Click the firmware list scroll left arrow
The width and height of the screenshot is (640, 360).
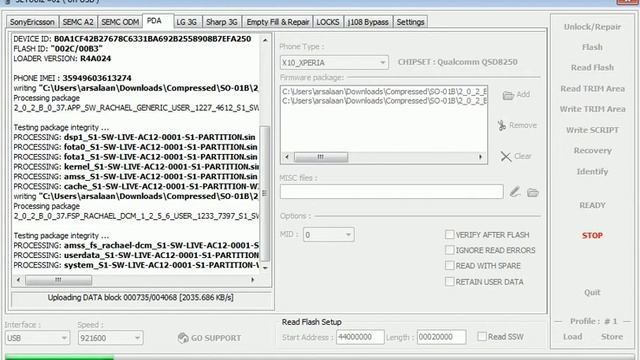tap(287, 157)
